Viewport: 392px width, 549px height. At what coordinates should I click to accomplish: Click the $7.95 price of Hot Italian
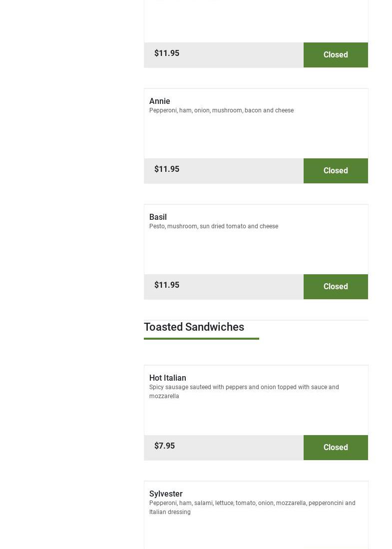tap(165, 446)
